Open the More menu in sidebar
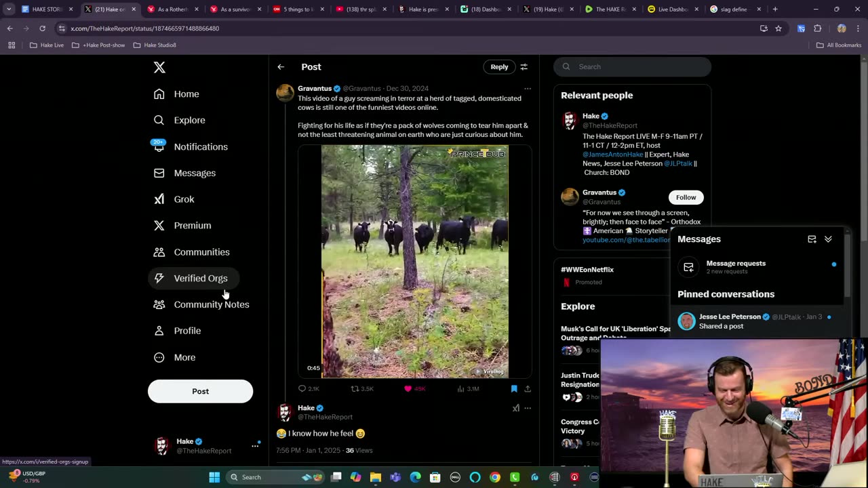 pyautogui.click(x=175, y=357)
